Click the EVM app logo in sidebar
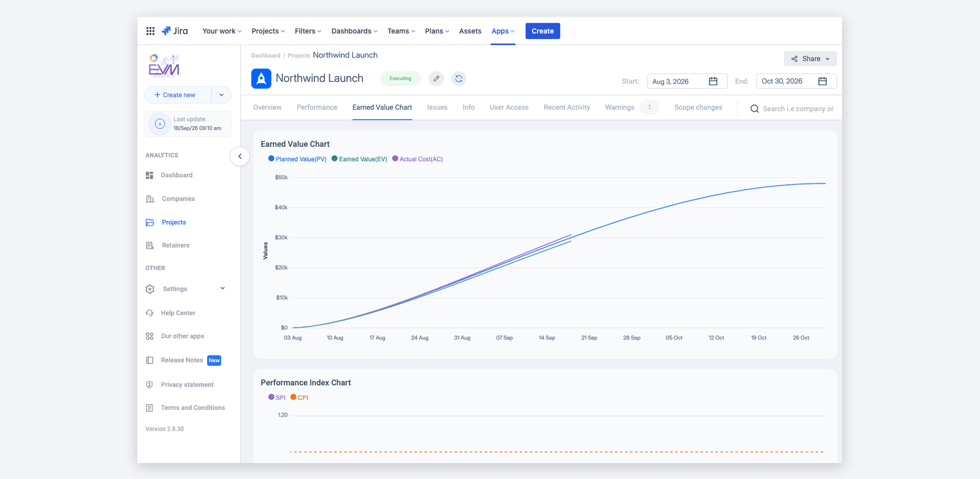This screenshot has height=479, width=980. pyautogui.click(x=164, y=65)
